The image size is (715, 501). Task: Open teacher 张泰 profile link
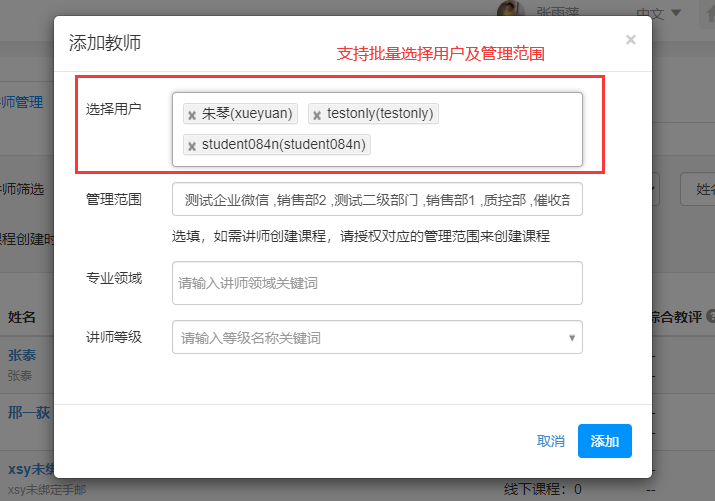(21, 356)
